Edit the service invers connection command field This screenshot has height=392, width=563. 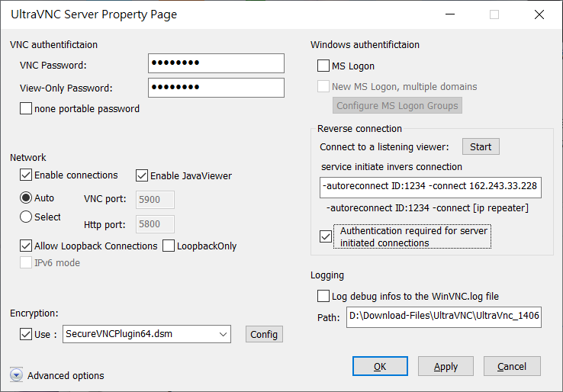coord(430,188)
